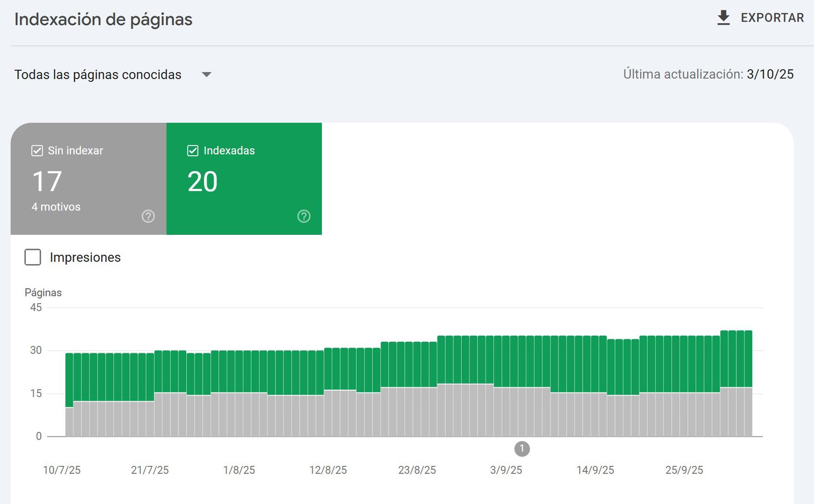
Task: Open help icon in Sin indexar card
Action: (148, 216)
